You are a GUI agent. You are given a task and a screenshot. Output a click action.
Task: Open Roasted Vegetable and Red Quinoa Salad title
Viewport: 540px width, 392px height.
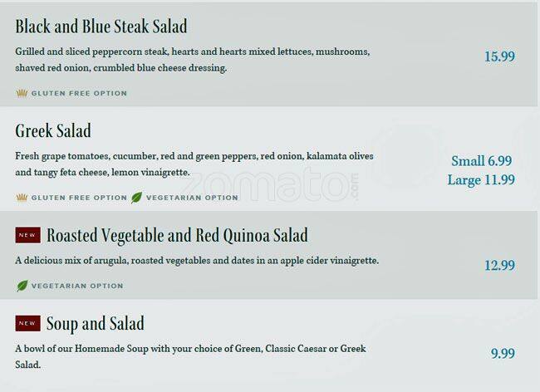pos(177,236)
